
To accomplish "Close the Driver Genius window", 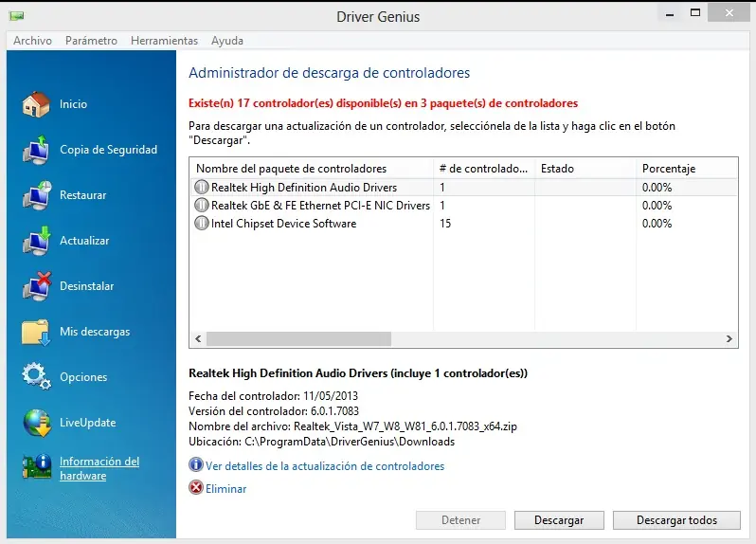I will [729, 13].
